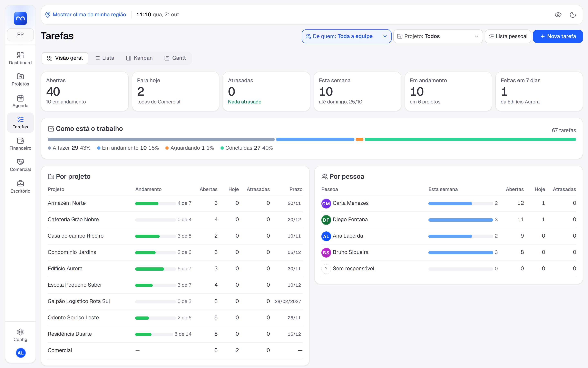588x368 pixels.
Task: Click the Comercial row in Por projeto
Action: [x=175, y=350]
